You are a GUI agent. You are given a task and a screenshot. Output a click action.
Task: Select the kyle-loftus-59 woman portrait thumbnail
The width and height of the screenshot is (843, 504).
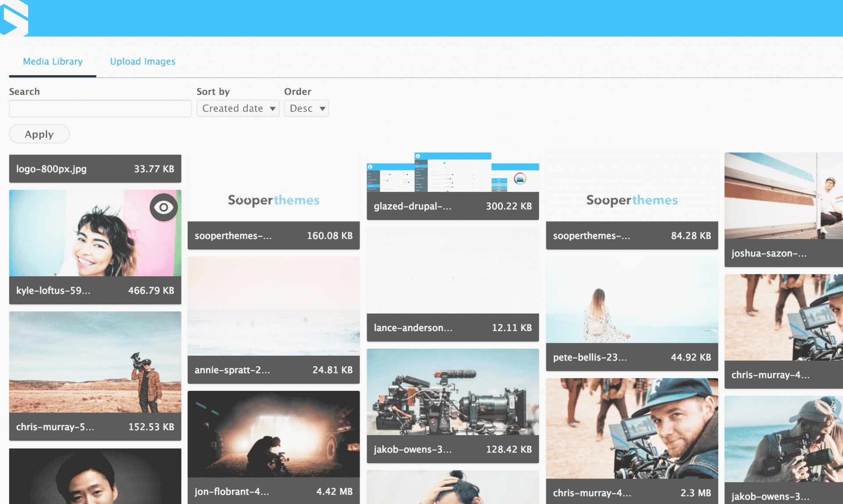point(95,233)
